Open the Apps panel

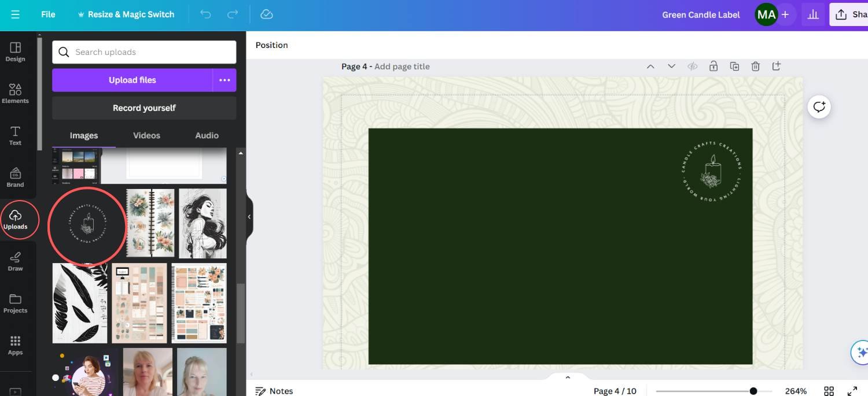[x=15, y=345]
